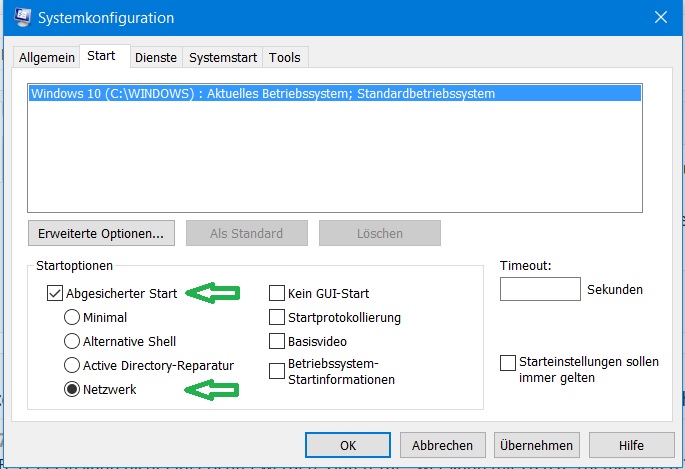The height and width of the screenshot is (469, 685).
Task: Enable Kein GUI-Start checkbox
Action: coord(277,293)
